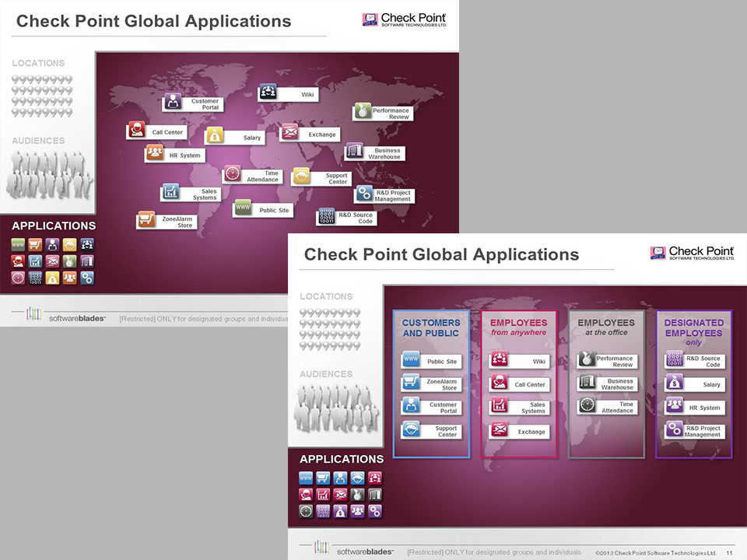Click the R&D Source Code binary icon on the map

point(327,215)
